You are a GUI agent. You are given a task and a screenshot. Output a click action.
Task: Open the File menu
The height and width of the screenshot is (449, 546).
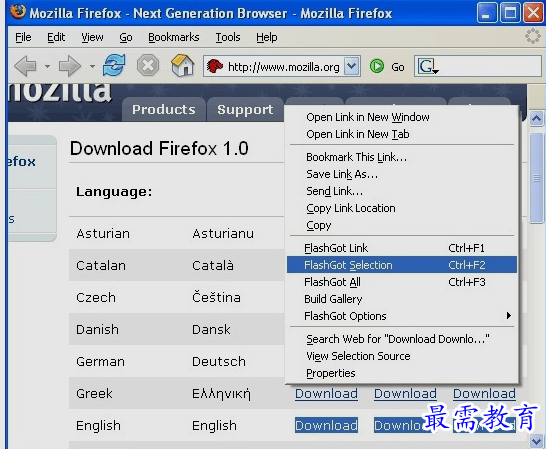(23, 37)
